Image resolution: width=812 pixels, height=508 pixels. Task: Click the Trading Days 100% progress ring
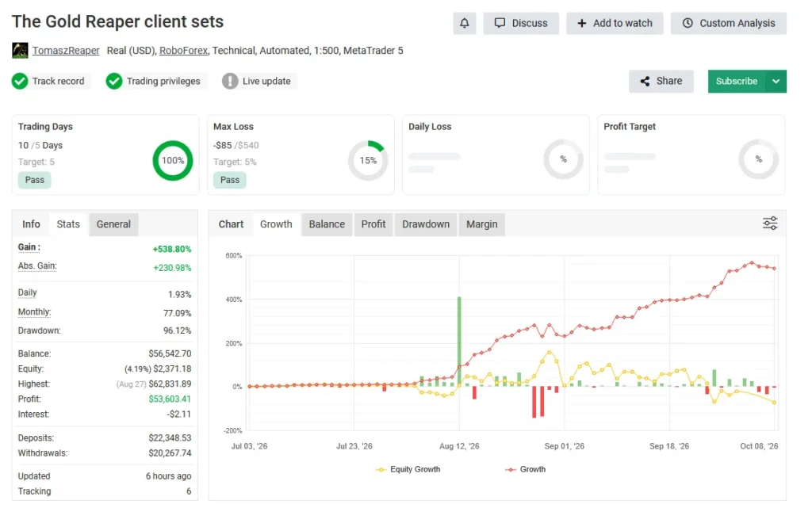click(172, 160)
